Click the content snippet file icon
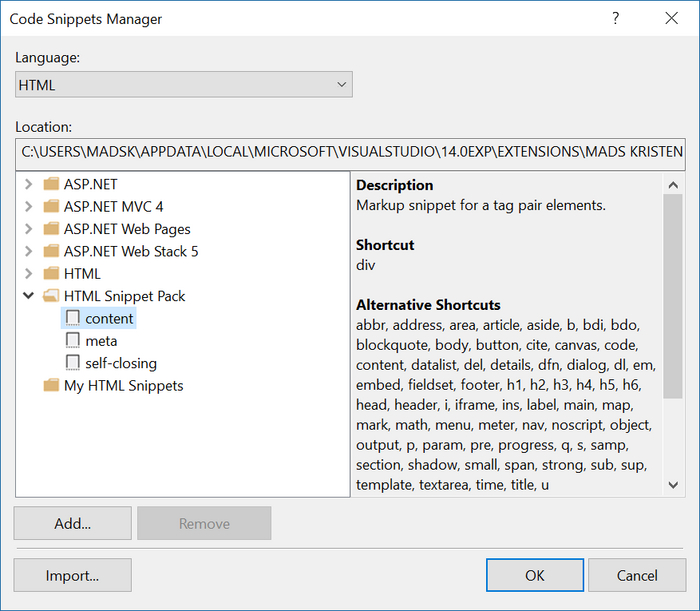The width and height of the screenshot is (700, 611). (x=72, y=318)
